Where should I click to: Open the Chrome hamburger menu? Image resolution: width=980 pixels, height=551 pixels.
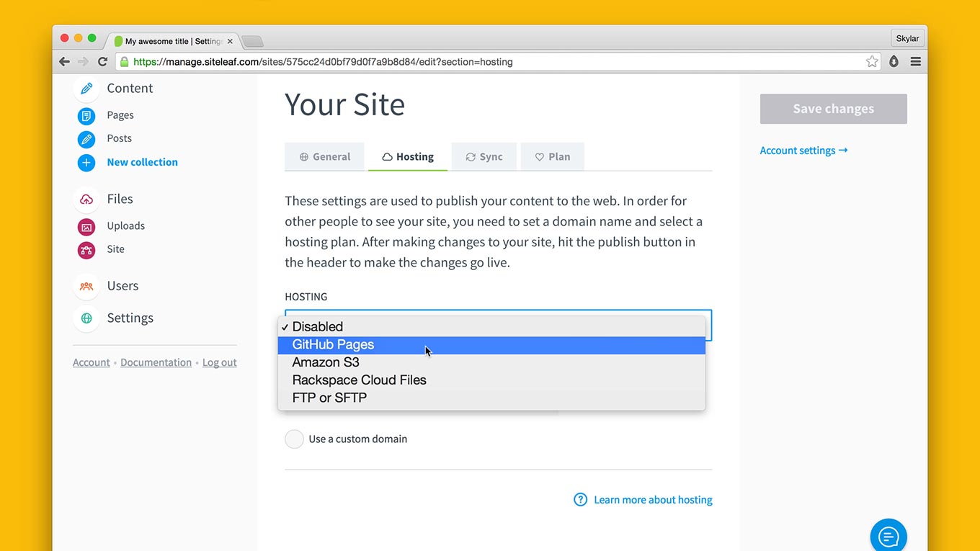(x=915, y=62)
